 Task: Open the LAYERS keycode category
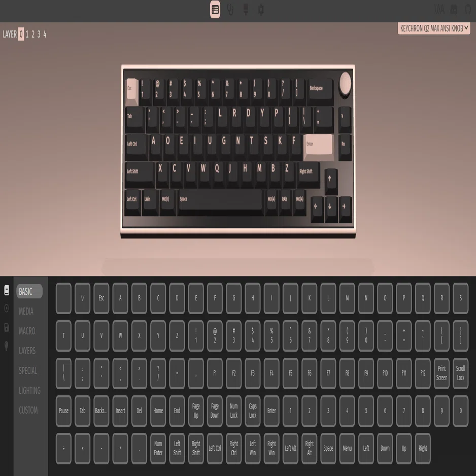coord(27,351)
